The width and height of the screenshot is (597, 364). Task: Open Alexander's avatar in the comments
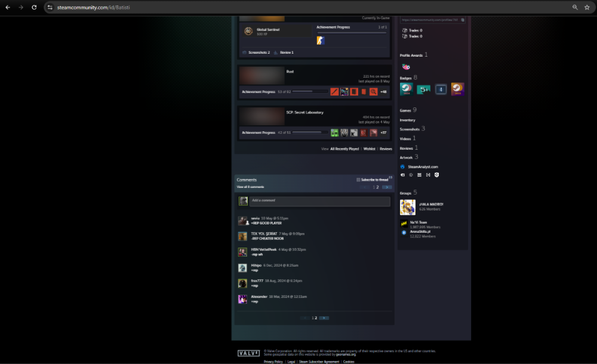click(x=242, y=300)
